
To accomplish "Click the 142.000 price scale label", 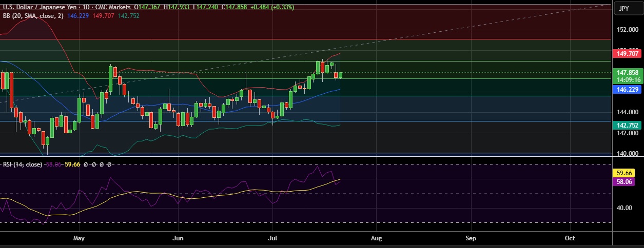I will pos(627,133).
